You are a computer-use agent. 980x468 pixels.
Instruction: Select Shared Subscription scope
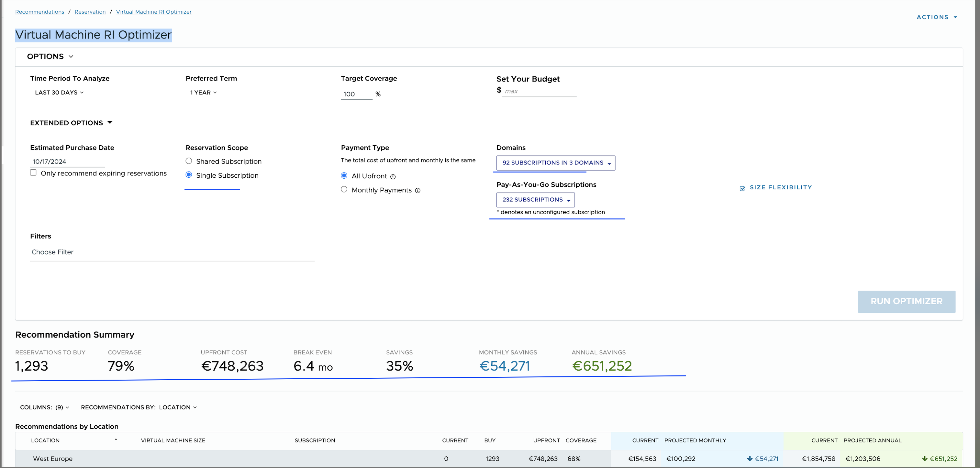189,161
